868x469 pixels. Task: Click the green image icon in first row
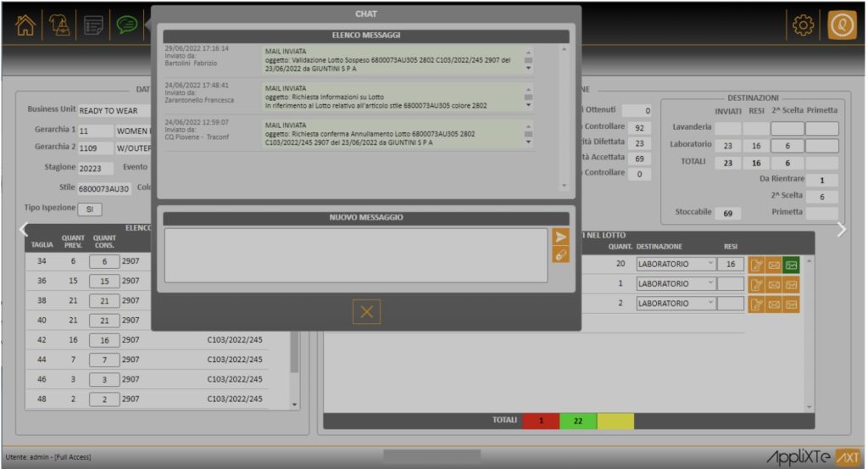coord(791,265)
